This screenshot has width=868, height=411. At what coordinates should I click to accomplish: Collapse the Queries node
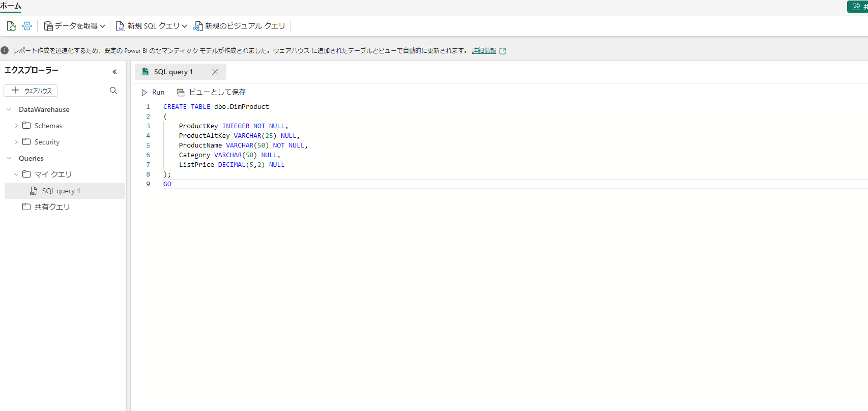pyautogui.click(x=9, y=158)
